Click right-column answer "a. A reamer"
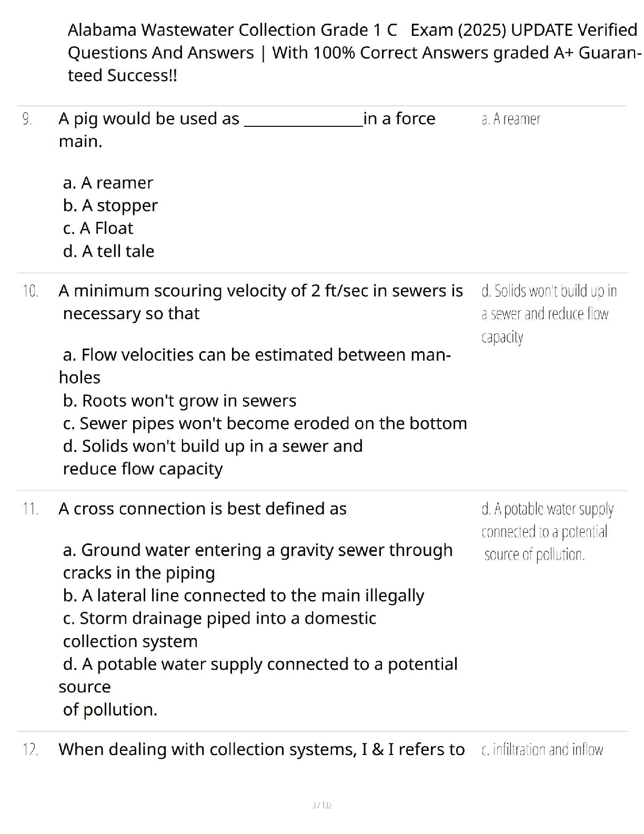The height and width of the screenshot is (834, 644). (x=510, y=120)
